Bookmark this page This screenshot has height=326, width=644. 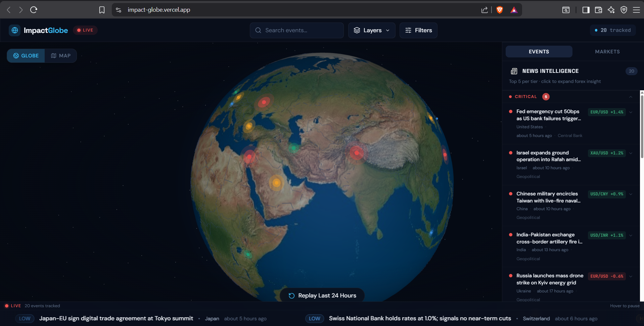pyautogui.click(x=102, y=10)
